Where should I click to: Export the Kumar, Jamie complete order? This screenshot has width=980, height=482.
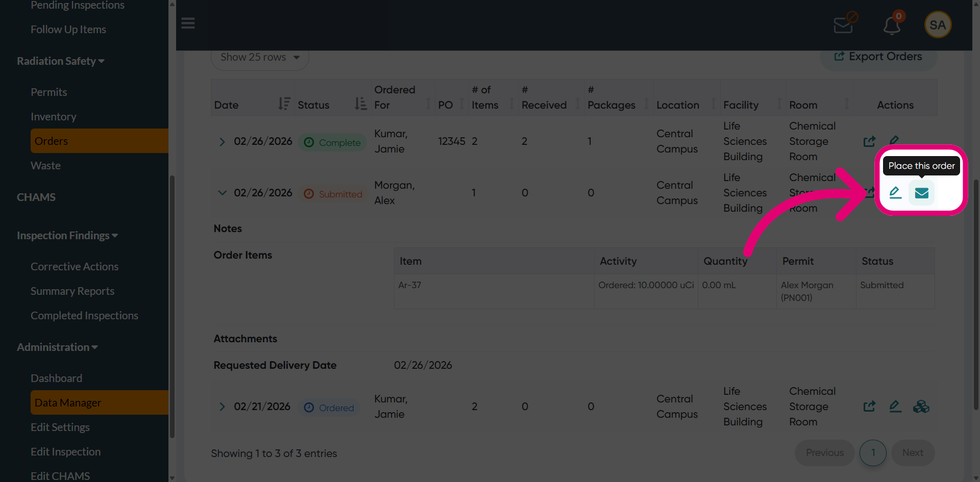tap(869, 141)
